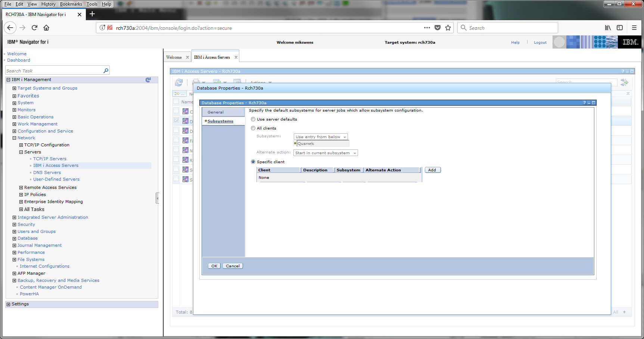Click the Search Task magnifier icon
The image size is (644, 339).
point(106,71)
